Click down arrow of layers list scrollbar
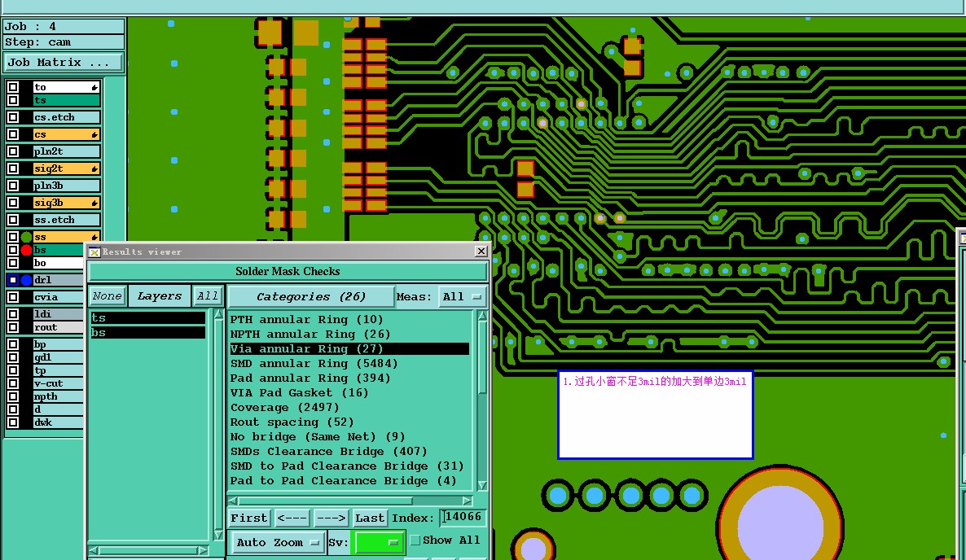This screenshot has width=966, height=560. [x=218, y=535]
